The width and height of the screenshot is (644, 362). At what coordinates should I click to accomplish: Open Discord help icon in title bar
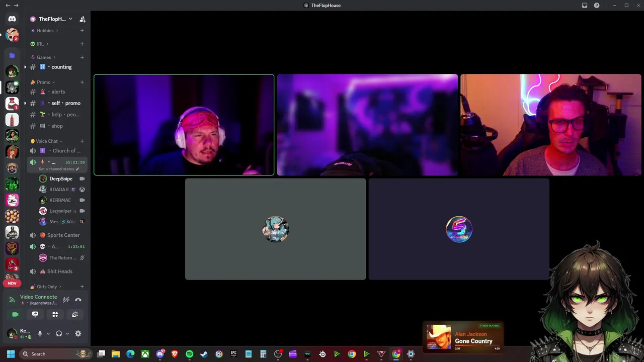(x=597, y=5)
